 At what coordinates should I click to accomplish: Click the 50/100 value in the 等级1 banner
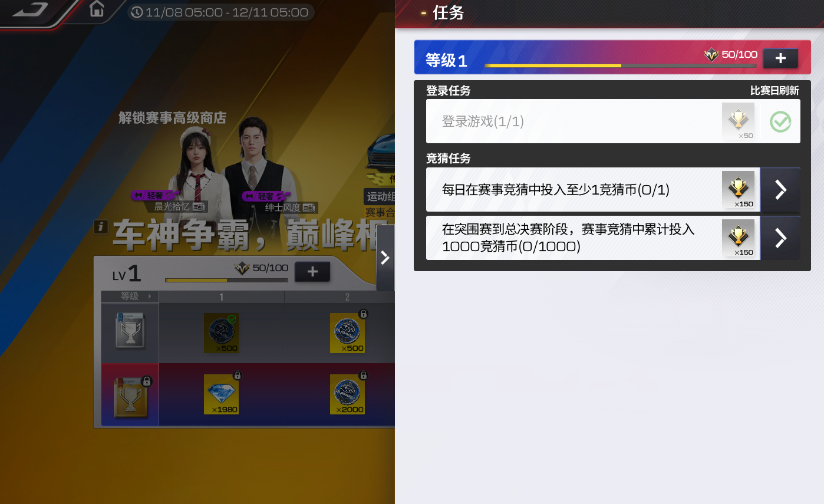tap(740, 54)
